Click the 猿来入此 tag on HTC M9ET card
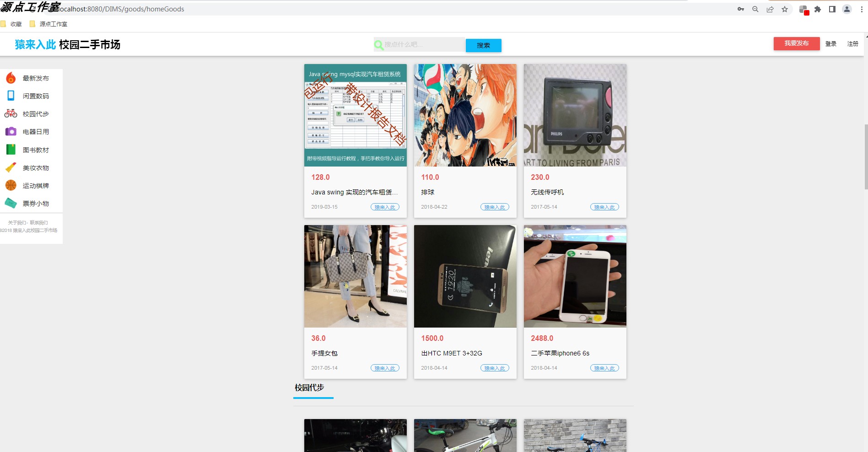 pos(495,368)
